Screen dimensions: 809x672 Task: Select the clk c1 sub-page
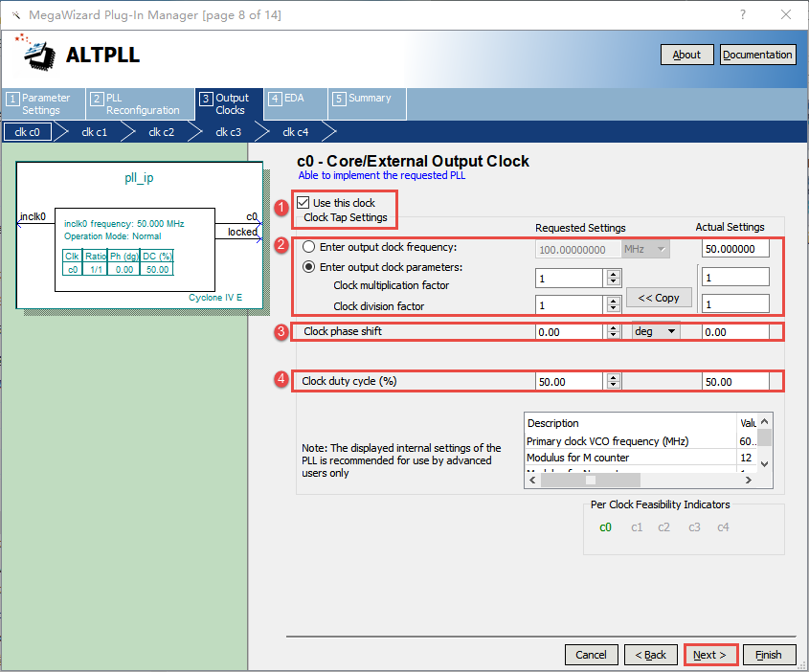pyautogui.click(x=95, y=132)
